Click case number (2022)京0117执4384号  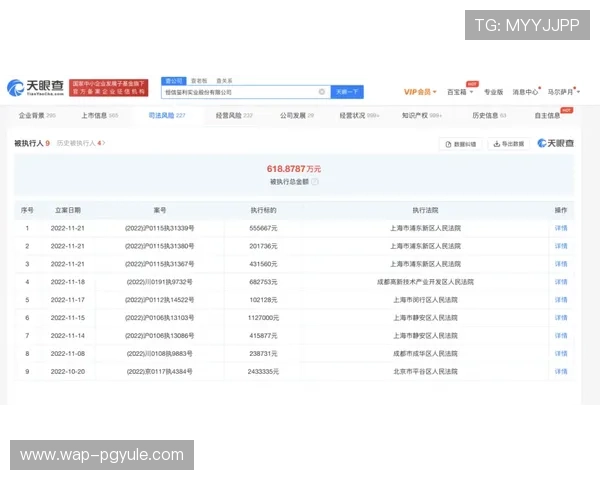(160, 372)
